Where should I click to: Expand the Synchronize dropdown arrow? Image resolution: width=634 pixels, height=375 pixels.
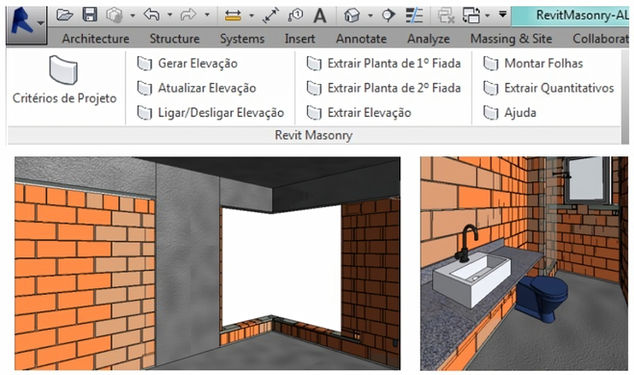(x=133, y=16)
